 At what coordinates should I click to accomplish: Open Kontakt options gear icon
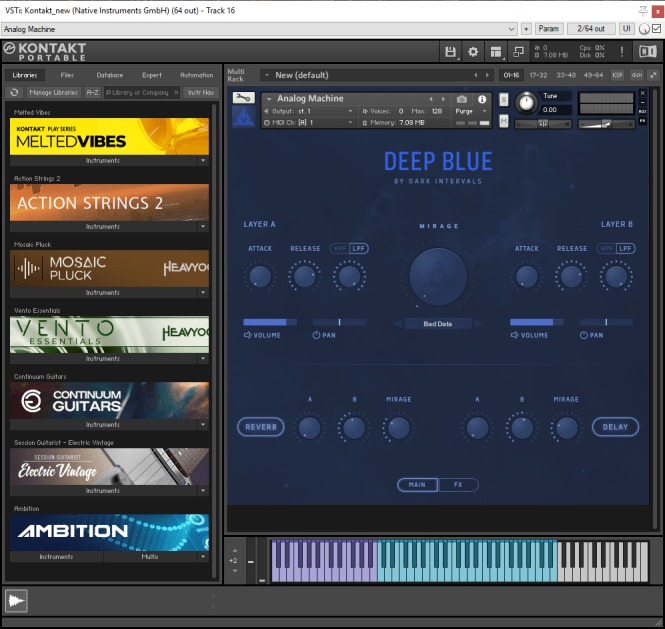pyautogui.click(x=473, y=51)
